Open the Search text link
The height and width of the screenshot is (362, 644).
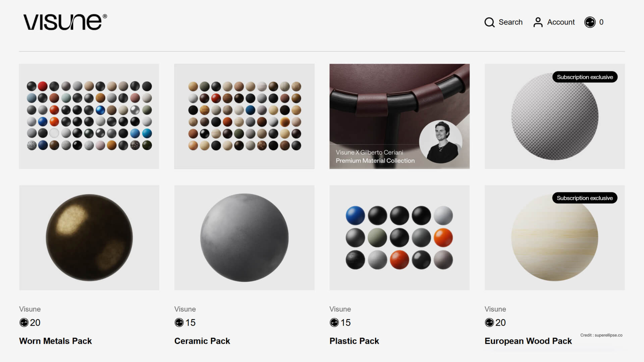[x=511, y=22]
